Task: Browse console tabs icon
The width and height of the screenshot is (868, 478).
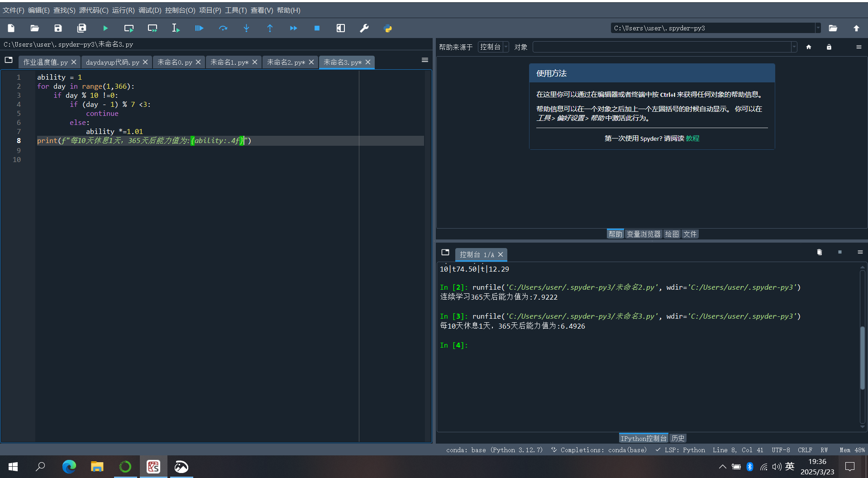Action: [445, 252]
